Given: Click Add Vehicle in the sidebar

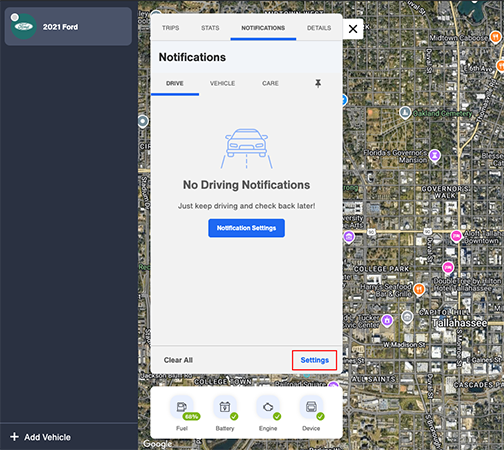Looking at the screenshot, I should click(40, 437).
